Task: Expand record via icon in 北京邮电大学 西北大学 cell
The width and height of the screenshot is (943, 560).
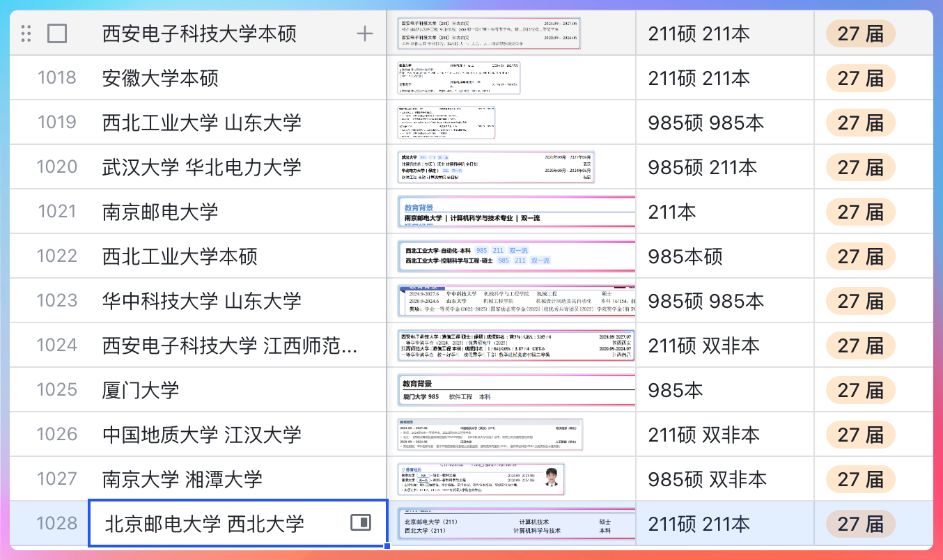Action: 361,522
